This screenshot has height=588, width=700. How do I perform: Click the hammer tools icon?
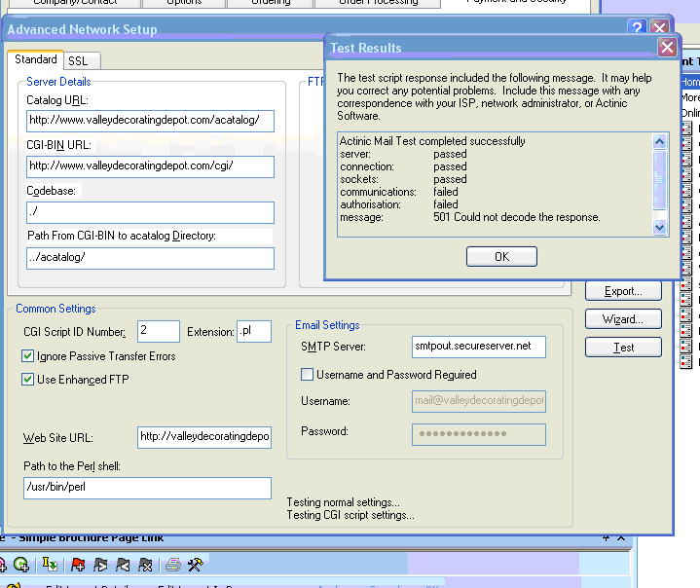point(194,564)
